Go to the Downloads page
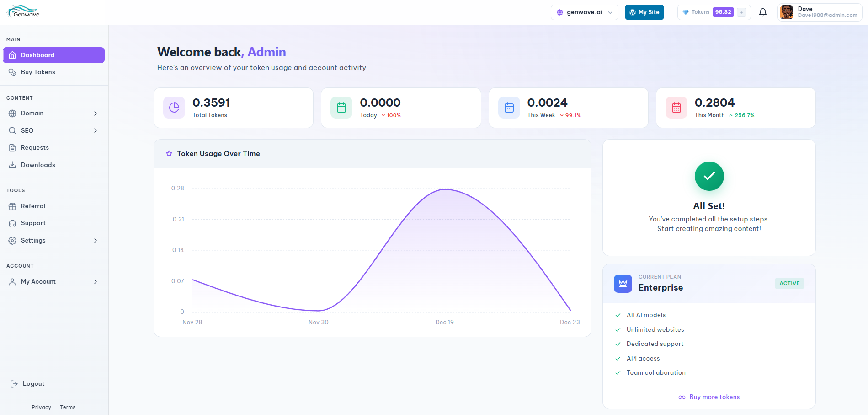This screenshot has height=415, width=868. (38, 165)
